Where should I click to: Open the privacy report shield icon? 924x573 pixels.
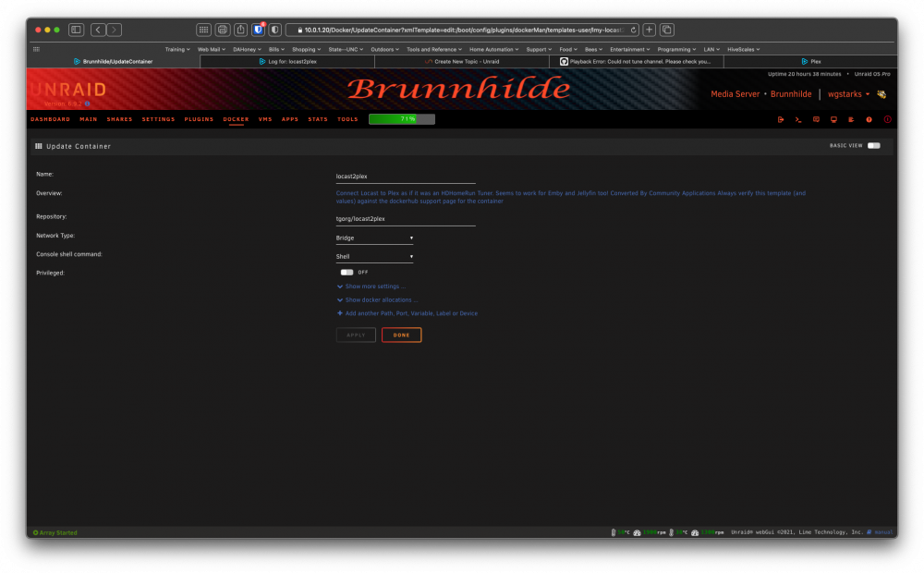275,30
